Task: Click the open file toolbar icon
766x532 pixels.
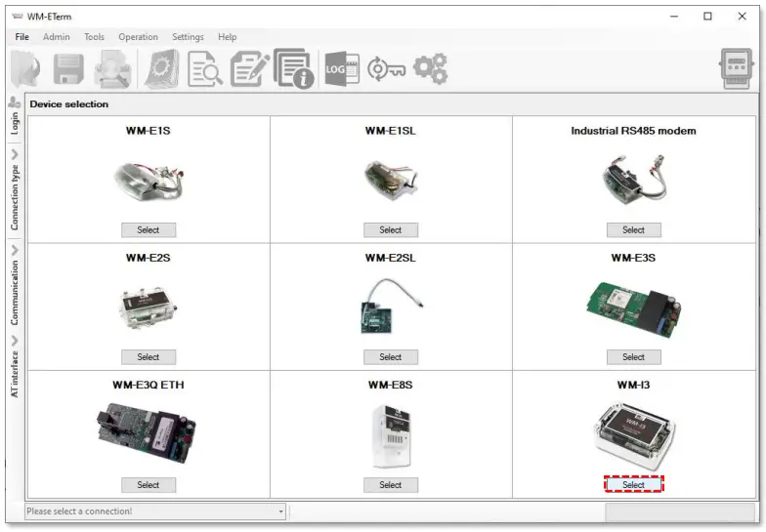Action: point(25,69)
